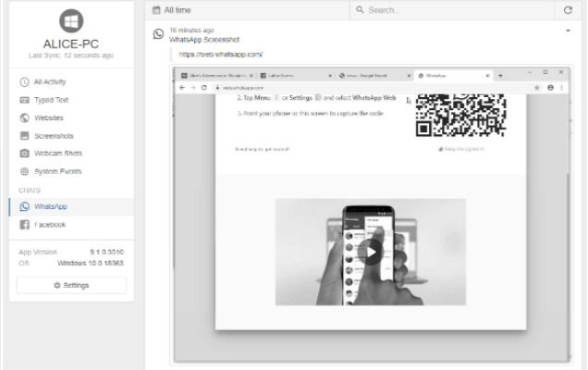Click into the Search field
This screenshot has width=588, height=370.
(x=452, y=10)
